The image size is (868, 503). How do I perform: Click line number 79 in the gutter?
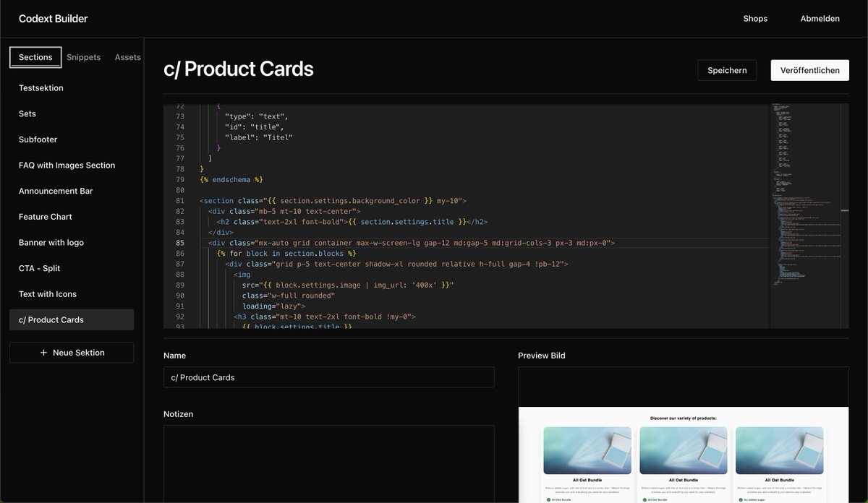coord(179,179)
